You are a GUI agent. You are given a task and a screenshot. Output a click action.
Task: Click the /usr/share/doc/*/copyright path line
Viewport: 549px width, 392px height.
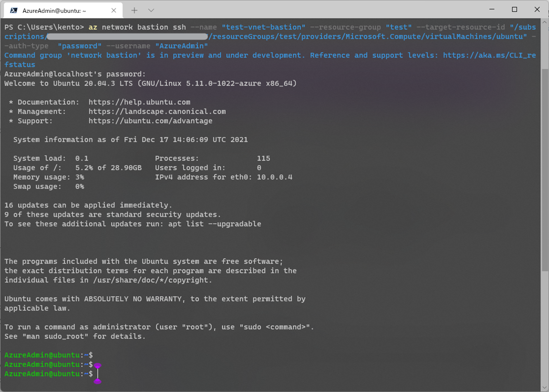pos(108,280)
